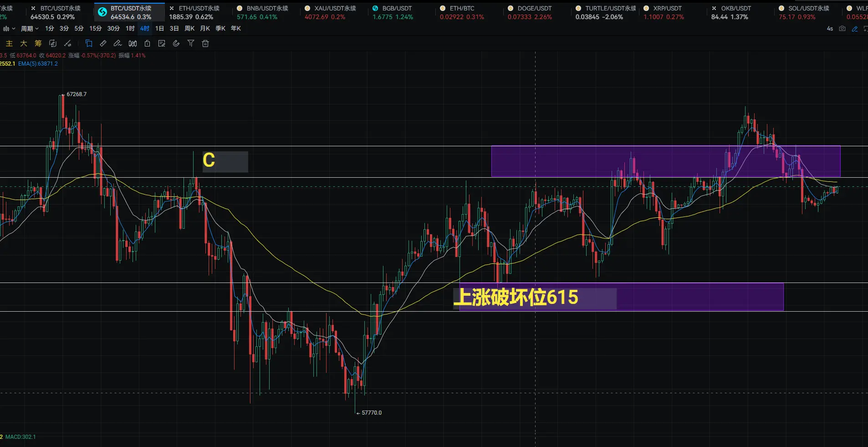Select the ruler measure tool

(103, 44)
